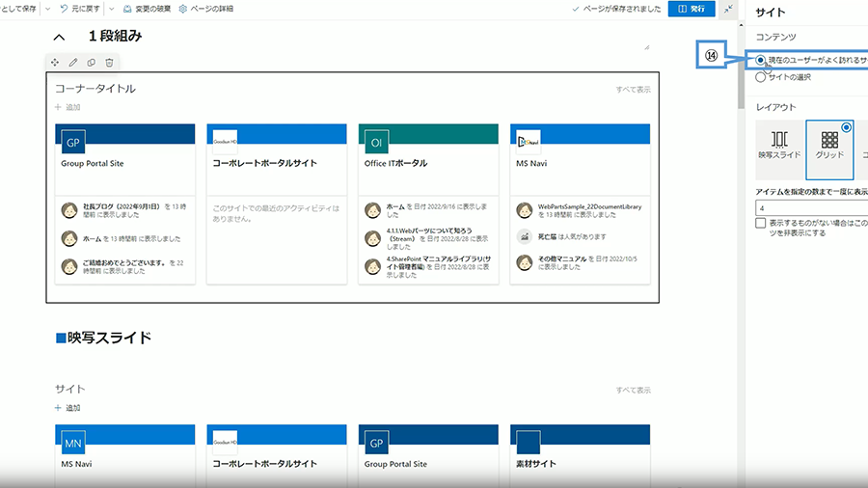Select the 現在のユーザーがよく訪れるサイト radio option

coord(761,59)
